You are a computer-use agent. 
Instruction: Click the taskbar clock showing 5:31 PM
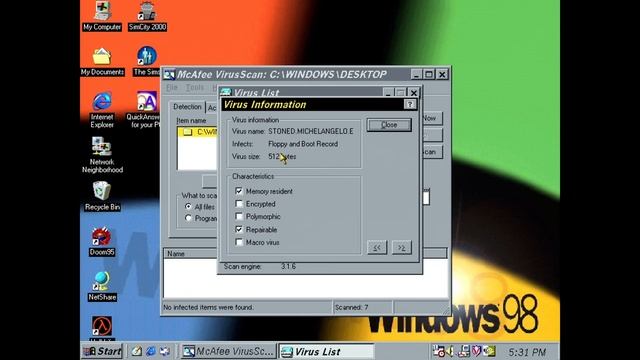point(527,352)
